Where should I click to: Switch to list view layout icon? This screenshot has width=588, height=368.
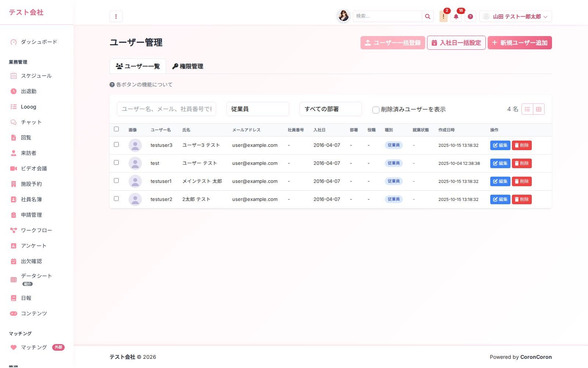tap(527, 109)
